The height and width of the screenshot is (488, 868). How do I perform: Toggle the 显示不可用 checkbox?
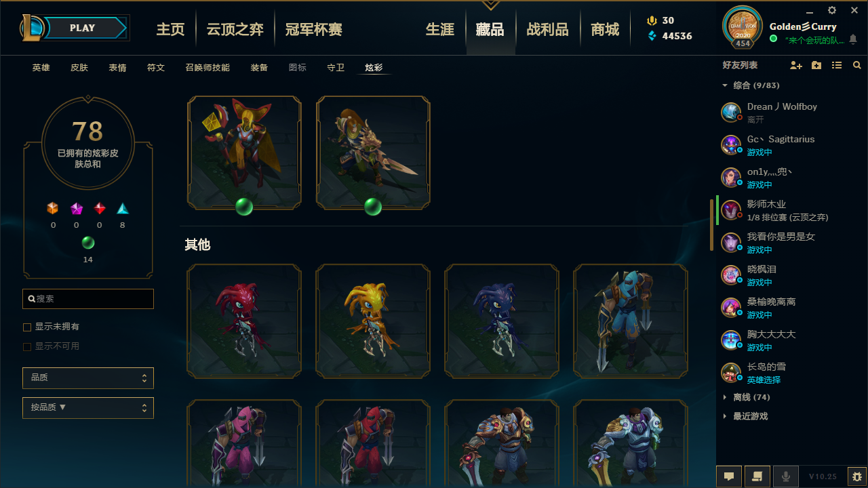(x=27, y=347)
